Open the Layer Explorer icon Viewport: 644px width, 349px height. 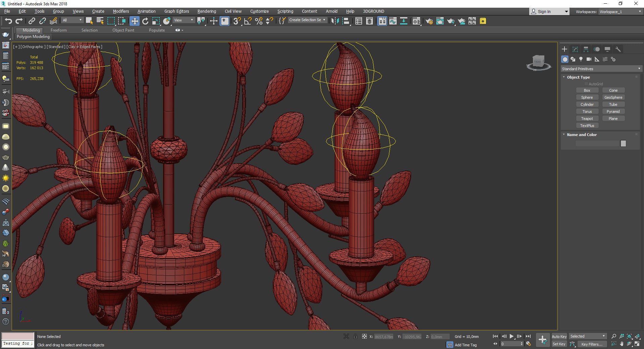pyautogui.click(x=369, y=21)
